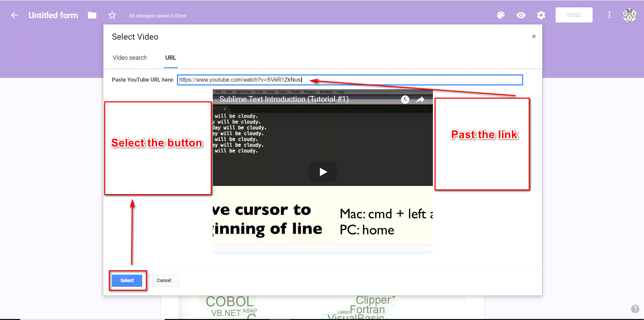This screenshot has height=320, width=644.
Task: Preview the form with the eye icon
Action: tap(521, 15)
